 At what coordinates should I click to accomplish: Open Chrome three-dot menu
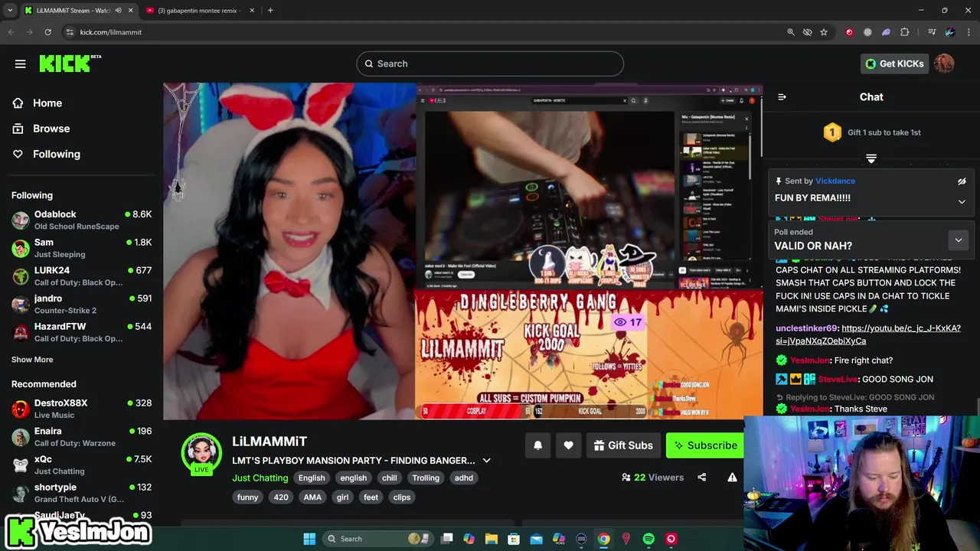click(x=969, y=32)
